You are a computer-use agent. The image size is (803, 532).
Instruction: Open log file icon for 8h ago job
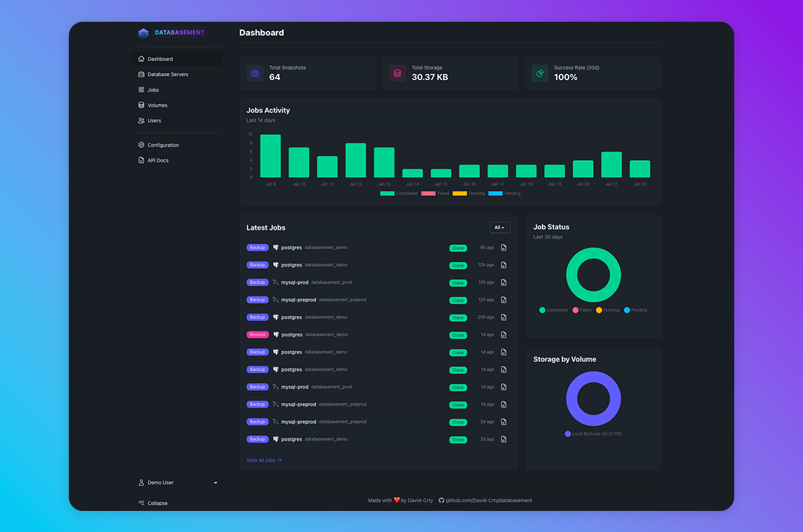[x=503, y=248]
